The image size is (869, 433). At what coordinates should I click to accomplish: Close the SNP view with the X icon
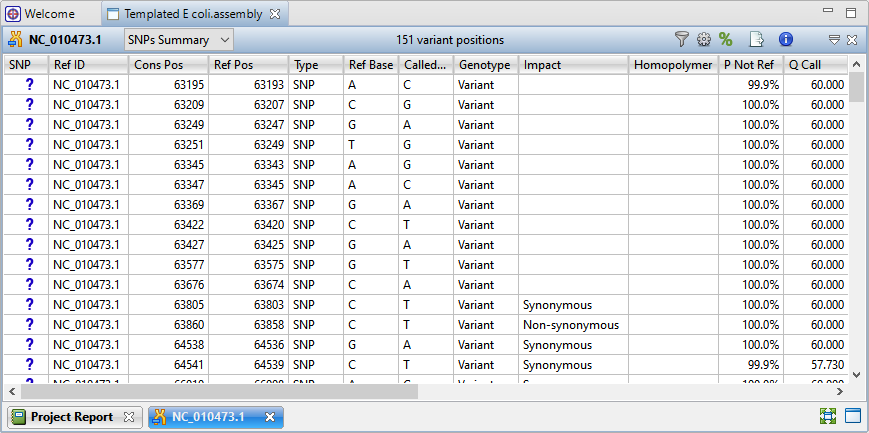[852, 39]
